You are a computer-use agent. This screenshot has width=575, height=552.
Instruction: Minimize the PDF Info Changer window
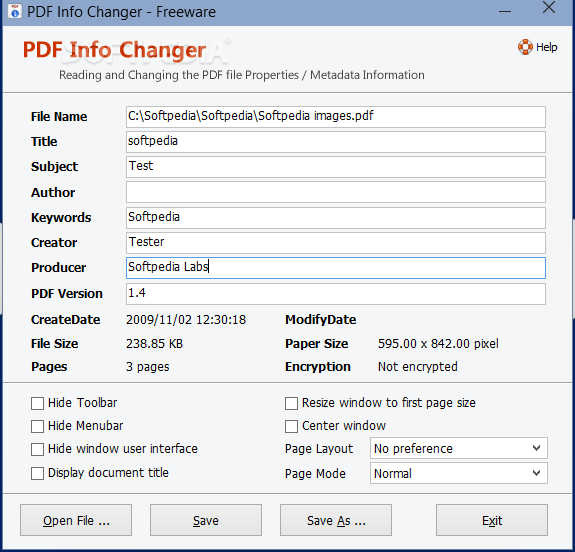505,11
